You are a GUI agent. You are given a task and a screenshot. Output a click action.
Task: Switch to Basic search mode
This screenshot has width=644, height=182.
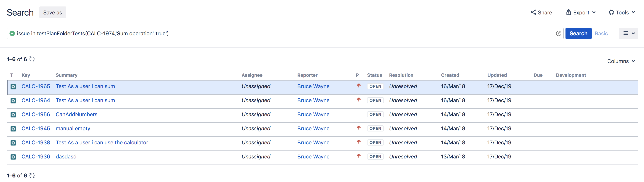601,34
